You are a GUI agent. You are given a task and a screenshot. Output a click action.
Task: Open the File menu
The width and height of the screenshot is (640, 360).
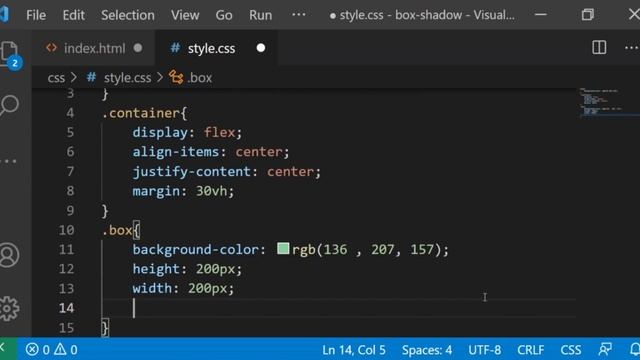[36, 15]
